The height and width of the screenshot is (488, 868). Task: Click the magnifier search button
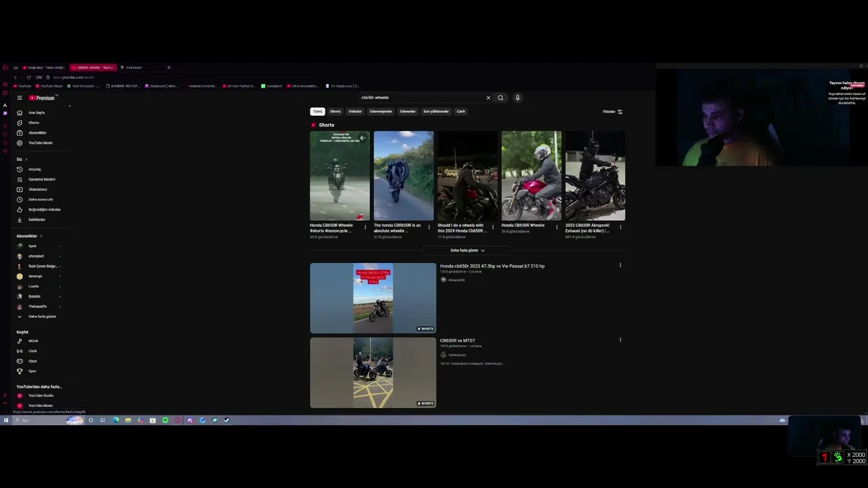pos(500,98)
